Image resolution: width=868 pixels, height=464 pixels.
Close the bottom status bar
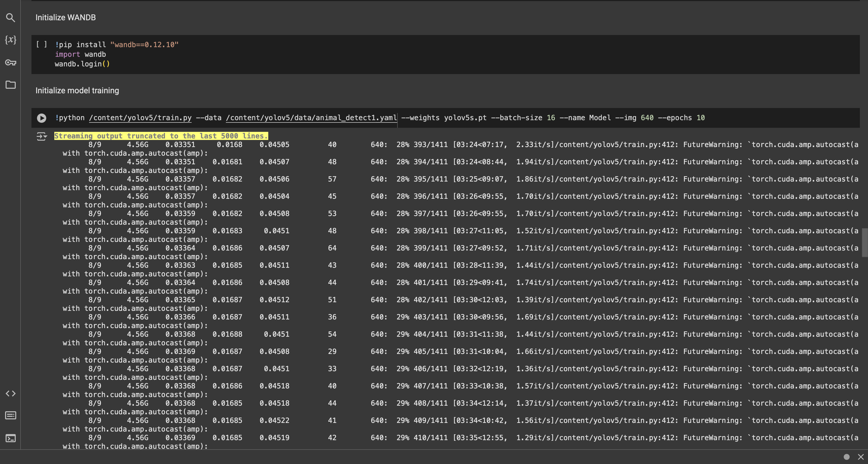coord(861,457)
